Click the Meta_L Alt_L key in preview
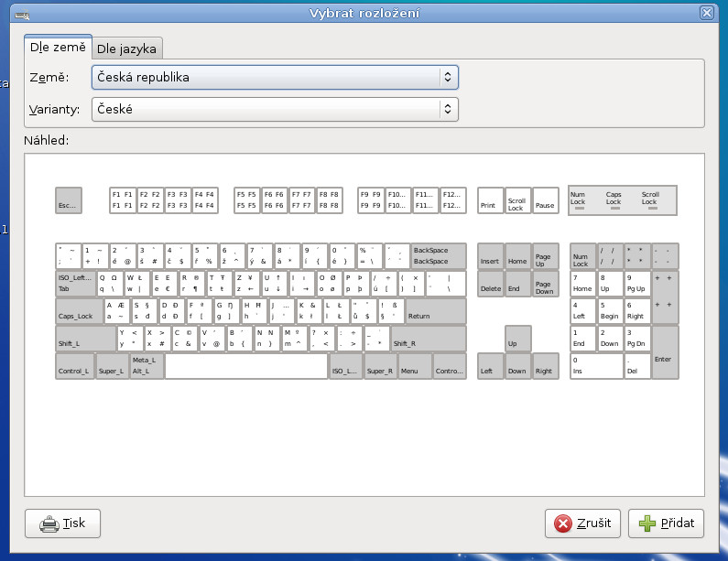The height and width of the screenshot is (561, 728). coord(147,366)
